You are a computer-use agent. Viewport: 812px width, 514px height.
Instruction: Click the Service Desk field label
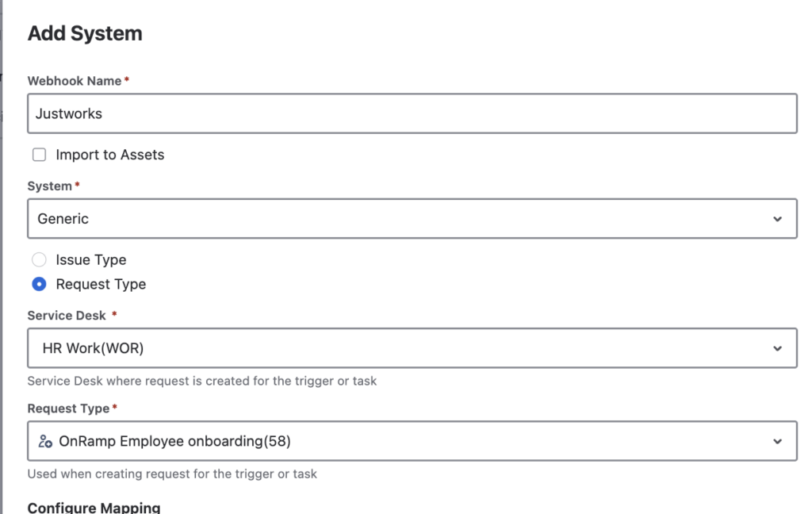click(x=67, y=316)
